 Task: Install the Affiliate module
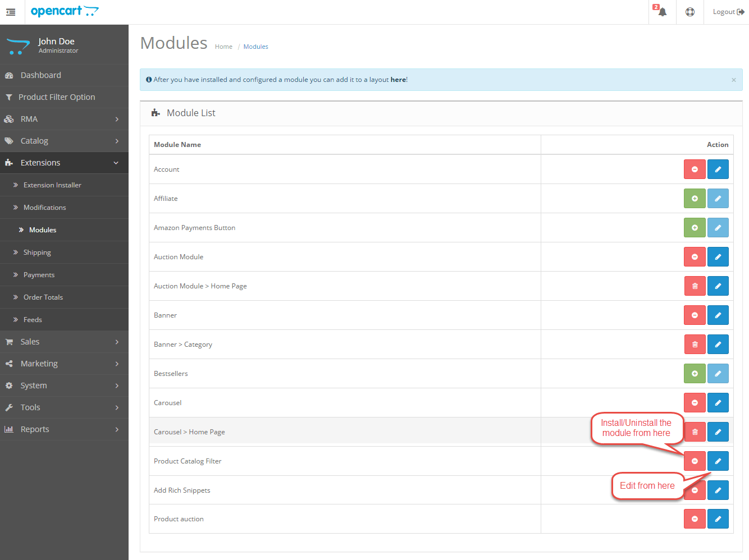695,198
